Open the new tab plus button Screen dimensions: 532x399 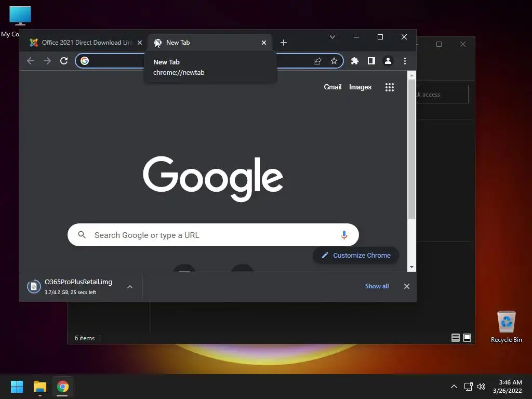pos(284,43)
